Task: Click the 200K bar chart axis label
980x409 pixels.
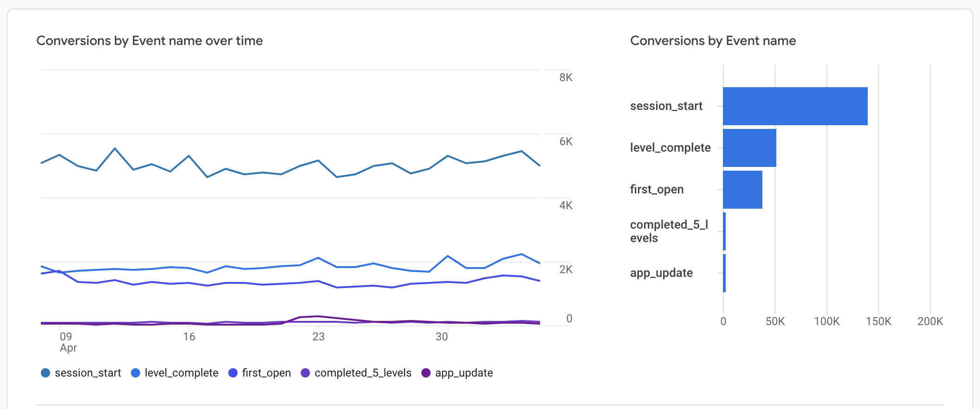Action: click(x=930, y=321)
